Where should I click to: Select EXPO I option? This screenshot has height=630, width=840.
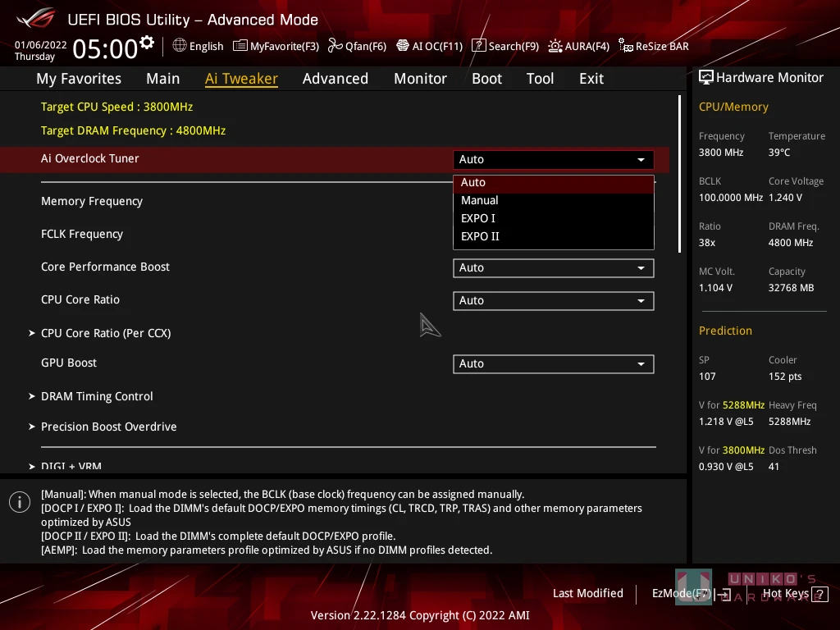(x=554, y=218)
